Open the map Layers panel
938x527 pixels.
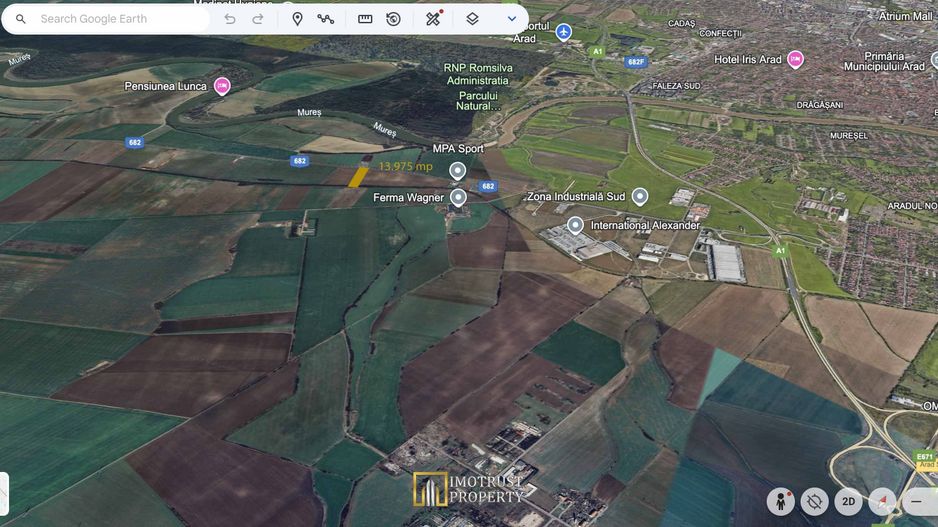coord(472,19)
